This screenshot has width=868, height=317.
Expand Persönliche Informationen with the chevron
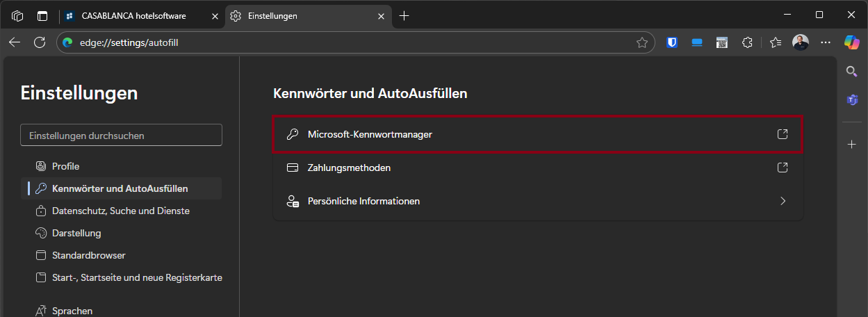(x=783, y=202)
